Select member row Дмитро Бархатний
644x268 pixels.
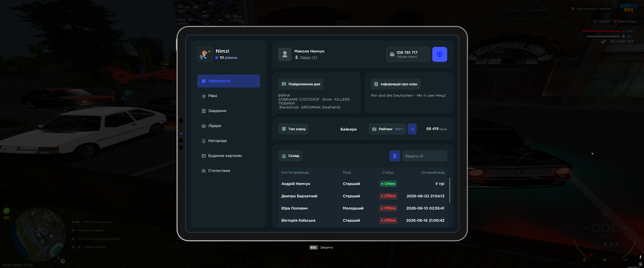point(362,196)
